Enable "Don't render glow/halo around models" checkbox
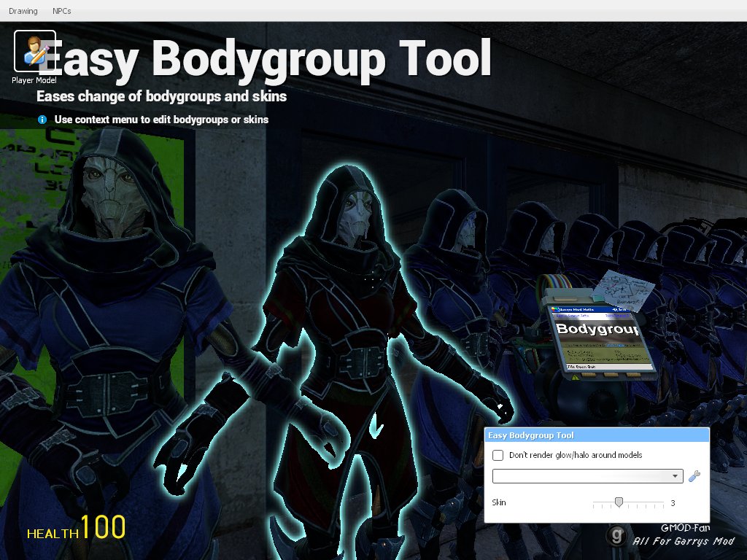 (498, 455)
